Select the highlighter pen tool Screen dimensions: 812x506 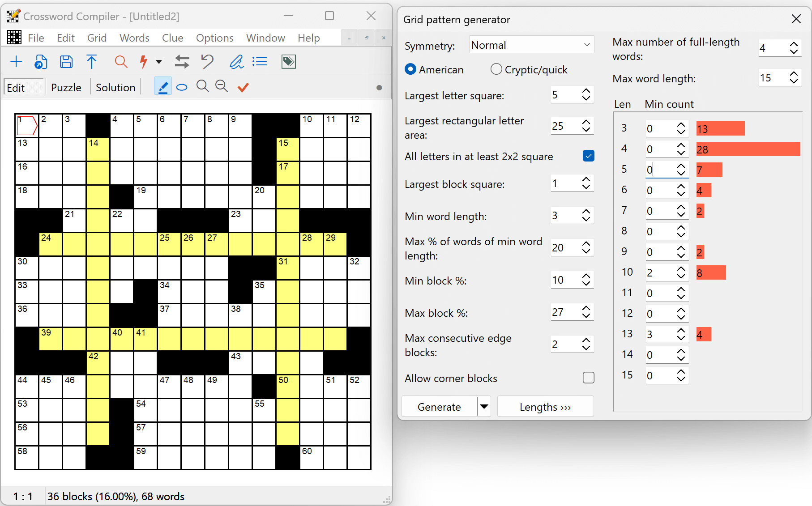tap(163, 87)
